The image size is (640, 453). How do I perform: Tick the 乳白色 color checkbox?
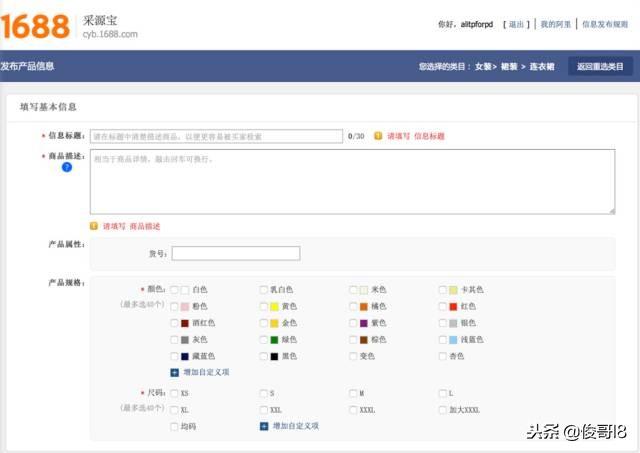264,290
